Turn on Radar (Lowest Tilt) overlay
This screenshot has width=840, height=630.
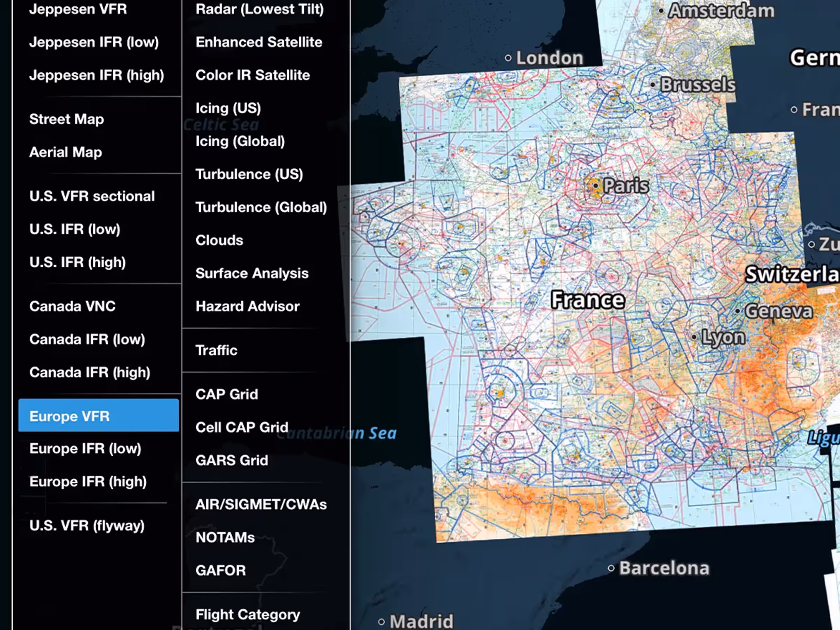click(x=259, y=9)
